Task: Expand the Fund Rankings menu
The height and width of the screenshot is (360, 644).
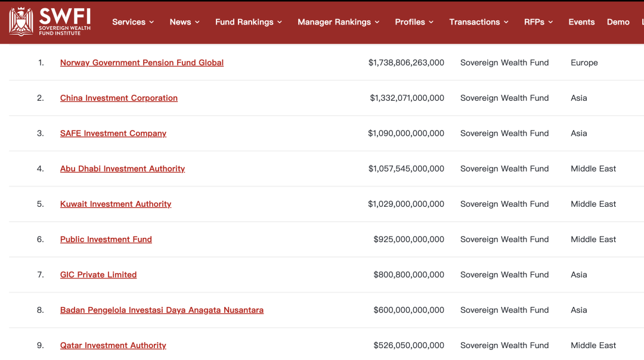Action: click(x=248, y=22)
